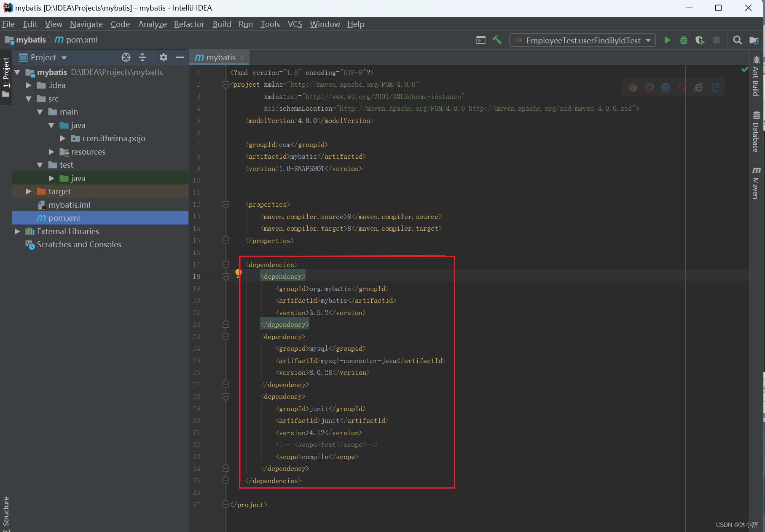765x532 pixels.
Task: Open the VCS menu
Action: pyautogui.click(x=295, y=24)
